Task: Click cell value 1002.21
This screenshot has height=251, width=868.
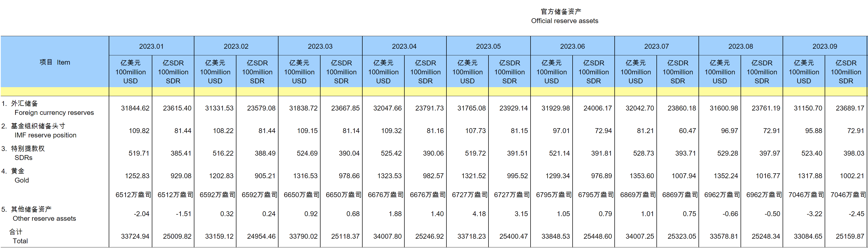Action: pyautogui.click(x=852, y=176)
